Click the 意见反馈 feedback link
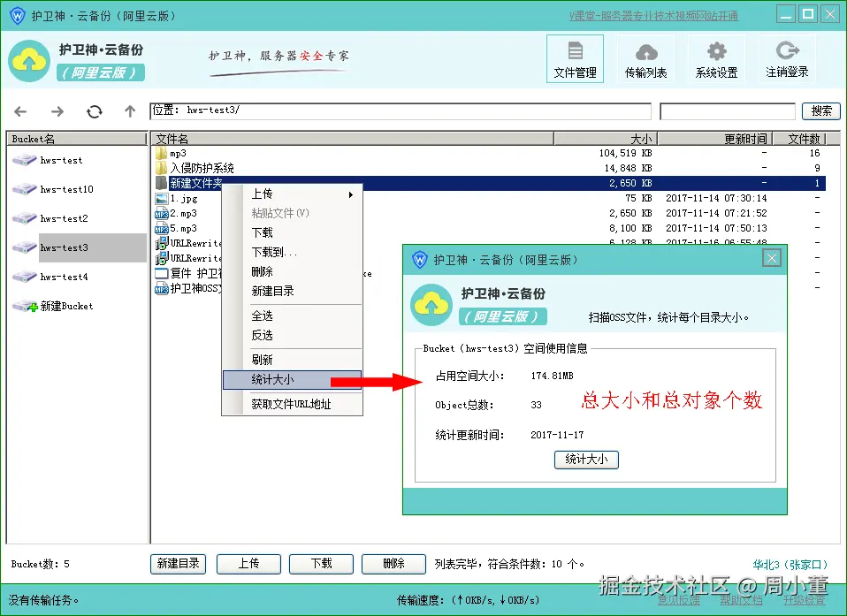Image resolution: width=847 pixels, height=616 pixels. point(680,600)
